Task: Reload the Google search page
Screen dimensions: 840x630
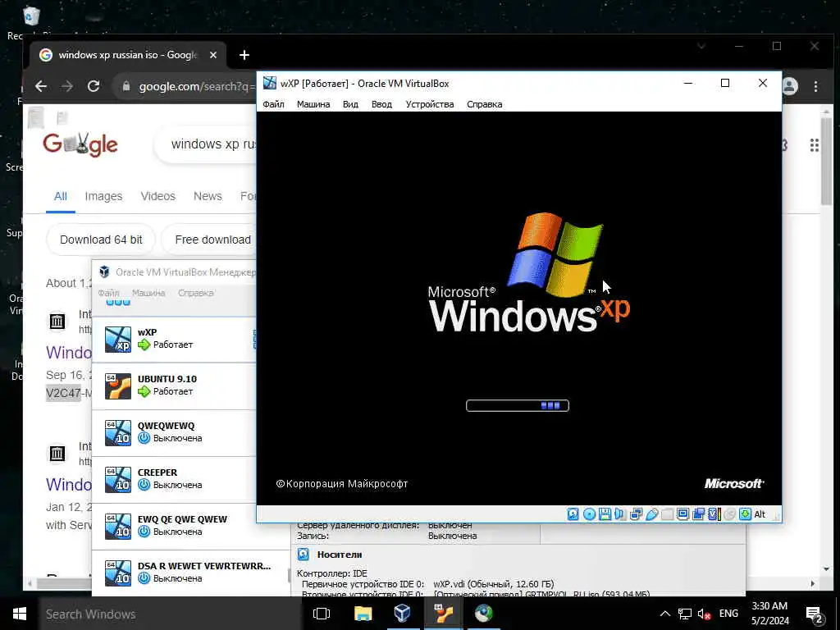Action: tap(94, 86)
